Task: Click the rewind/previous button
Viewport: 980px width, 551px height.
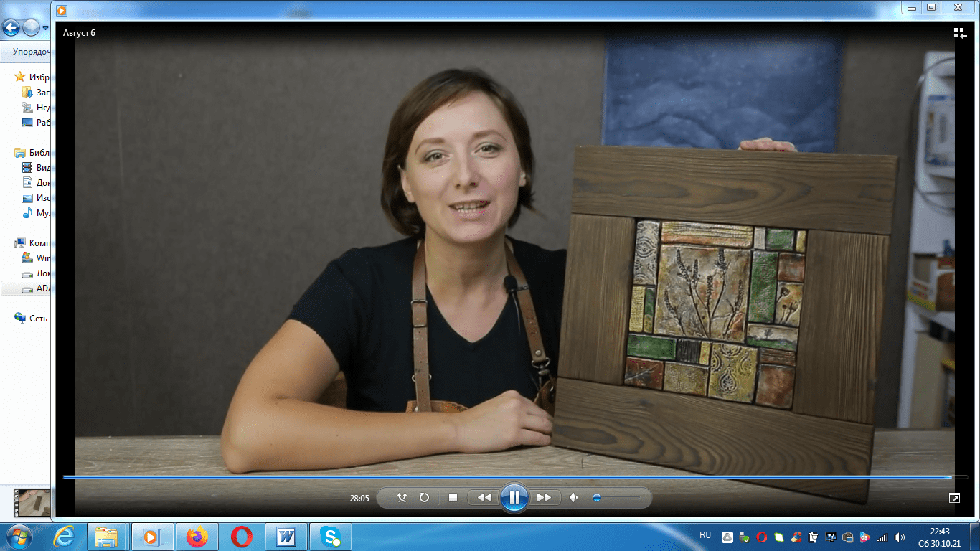Action: [484, 497]
